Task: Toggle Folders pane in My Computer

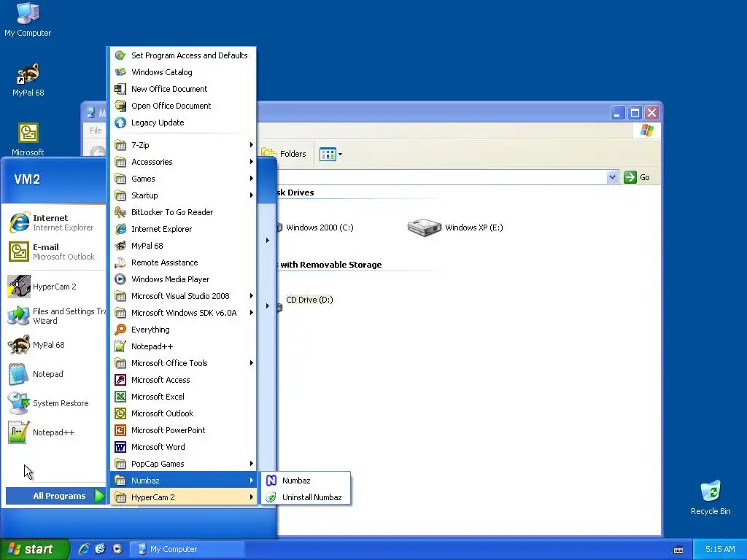Action: coord(284,155)
